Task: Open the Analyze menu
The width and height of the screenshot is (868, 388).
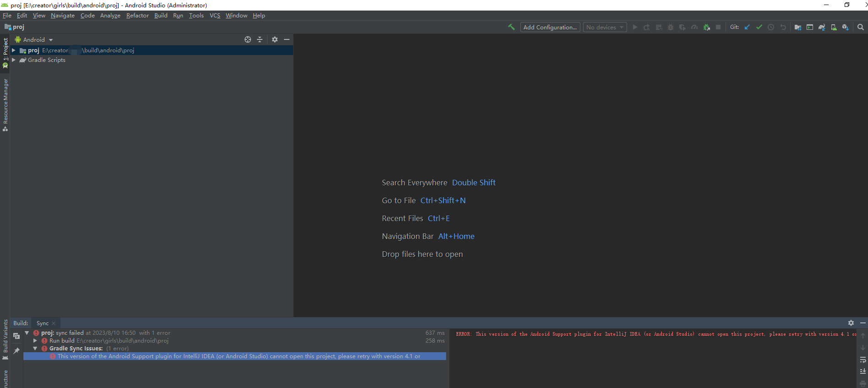Action: (x=110, y=16)
